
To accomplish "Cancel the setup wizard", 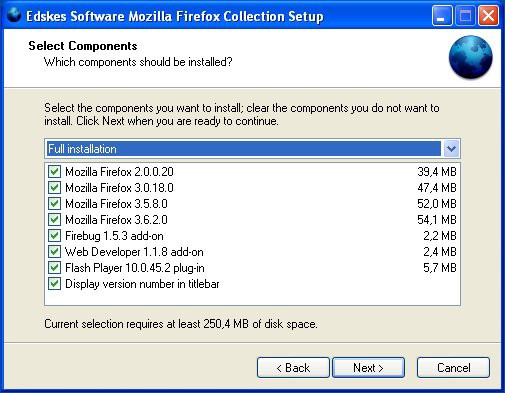I will pyautogui.click(x=453, y=368).
